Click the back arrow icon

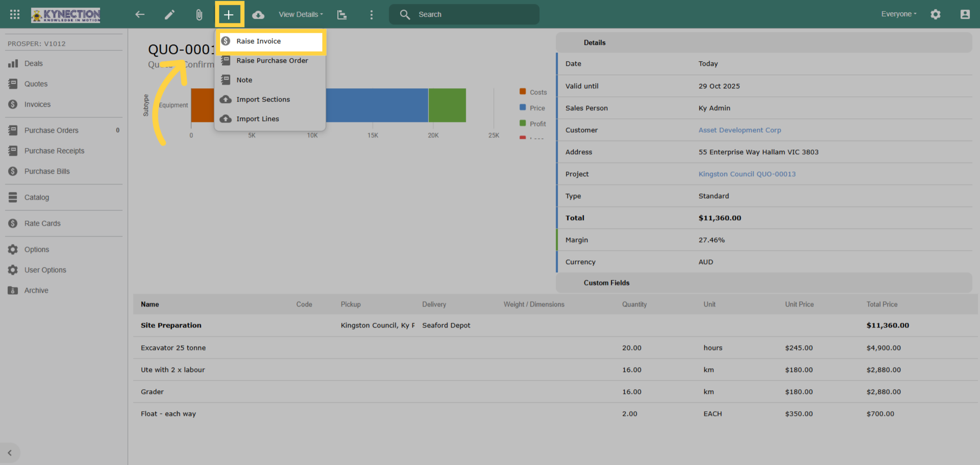coord(140,14)
